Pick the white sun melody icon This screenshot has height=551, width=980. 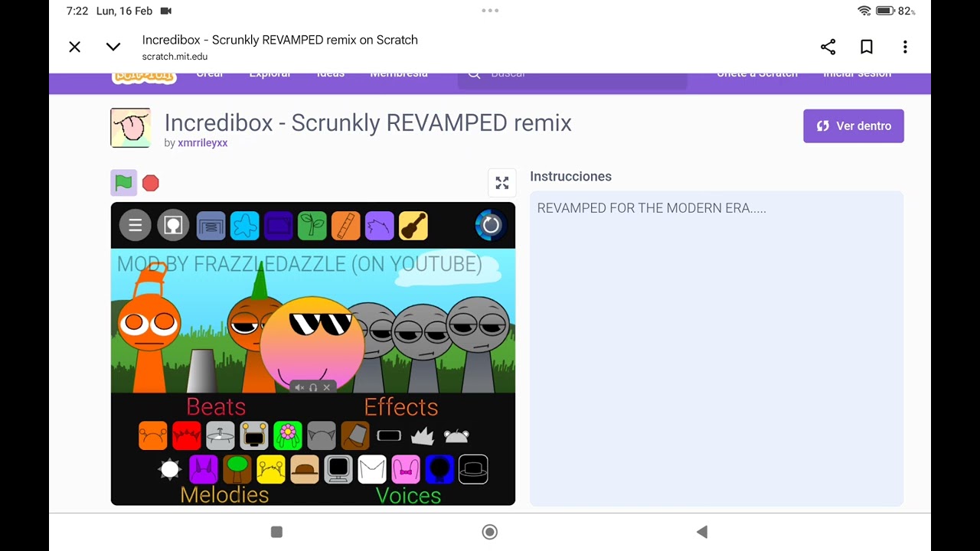point(169,469)
